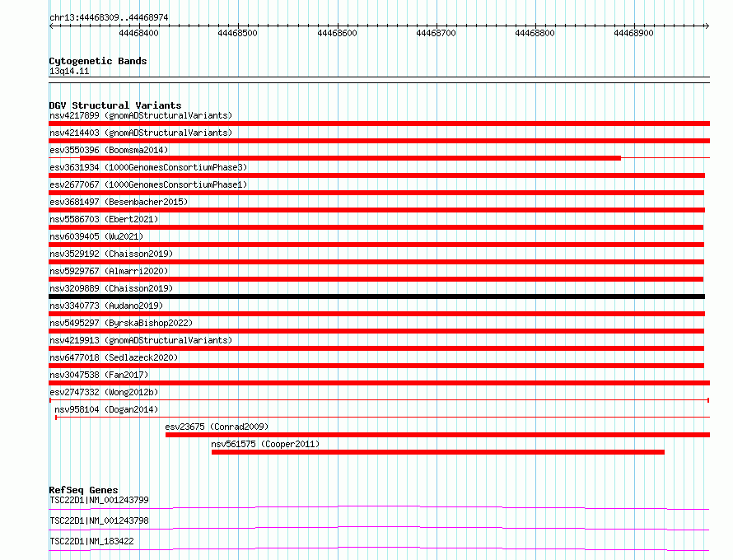Click ruler position 44468500

pos(237,33)
